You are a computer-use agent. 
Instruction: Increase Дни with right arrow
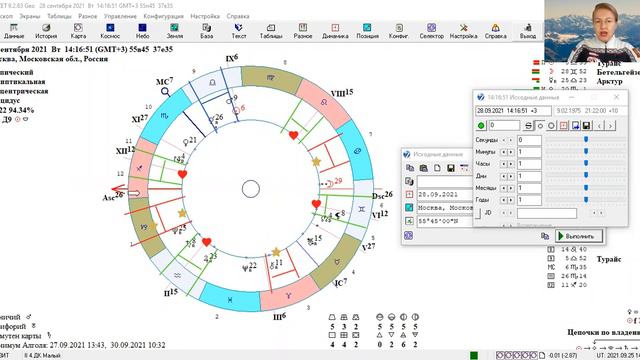coord(510,176)
